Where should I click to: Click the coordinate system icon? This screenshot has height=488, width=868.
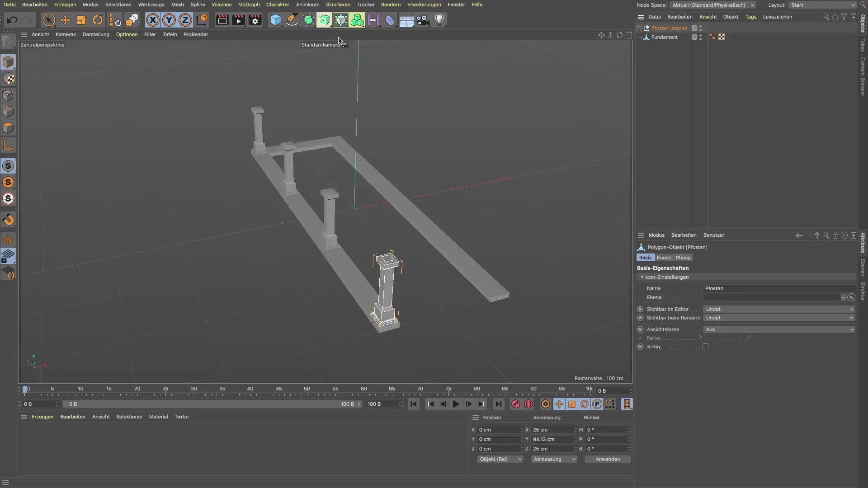coord(202,20)
